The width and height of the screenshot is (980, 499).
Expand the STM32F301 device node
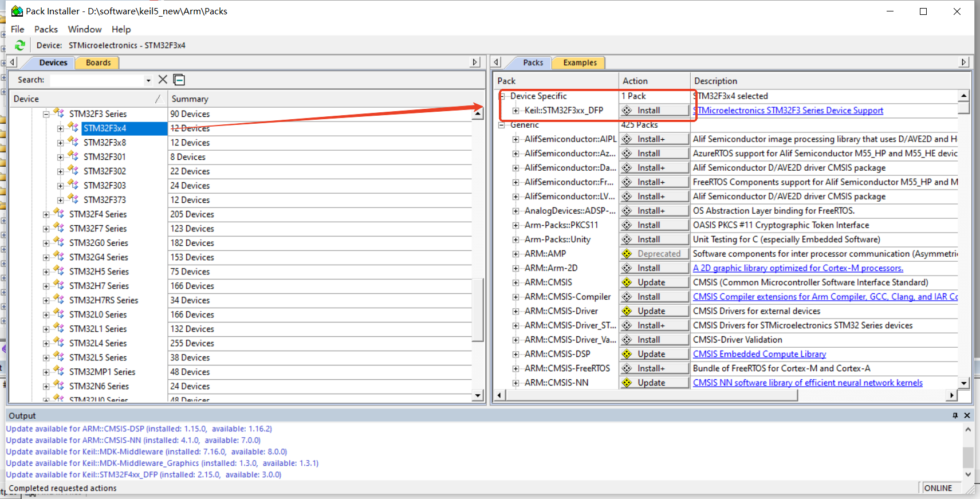(x=60, y=157)
